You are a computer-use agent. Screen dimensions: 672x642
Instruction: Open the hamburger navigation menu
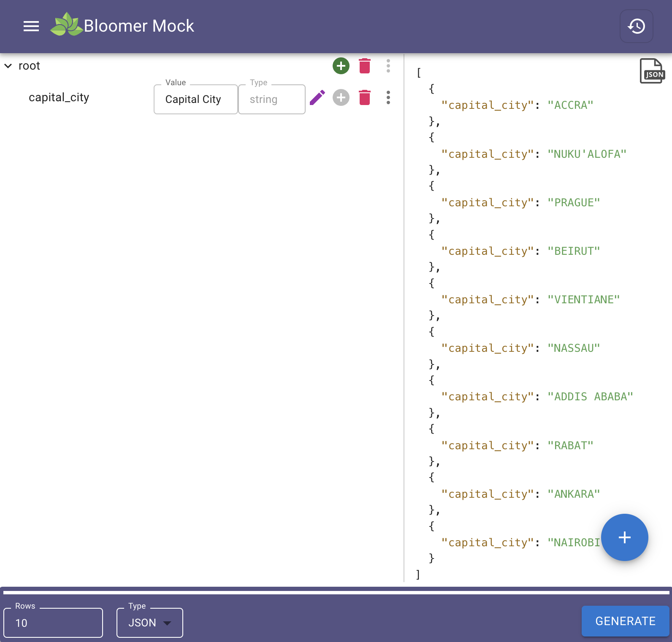pyautogui.click(x=31, y=26)
